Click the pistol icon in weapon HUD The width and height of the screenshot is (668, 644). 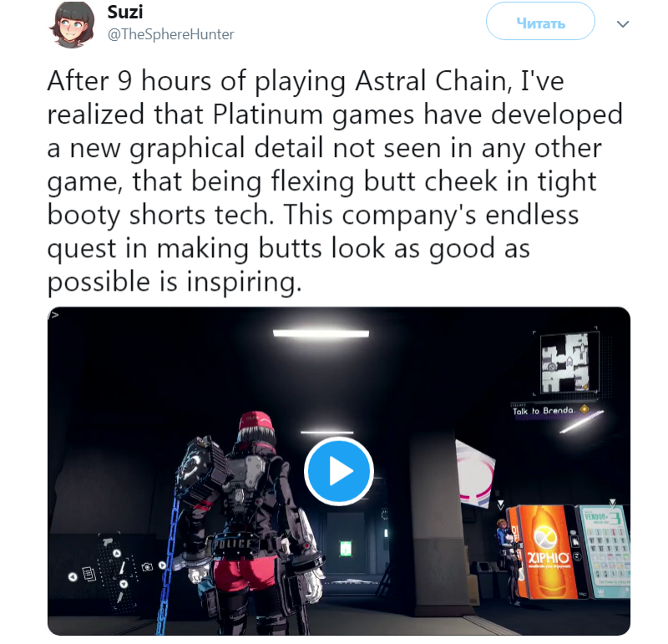(x=108, y=541)
